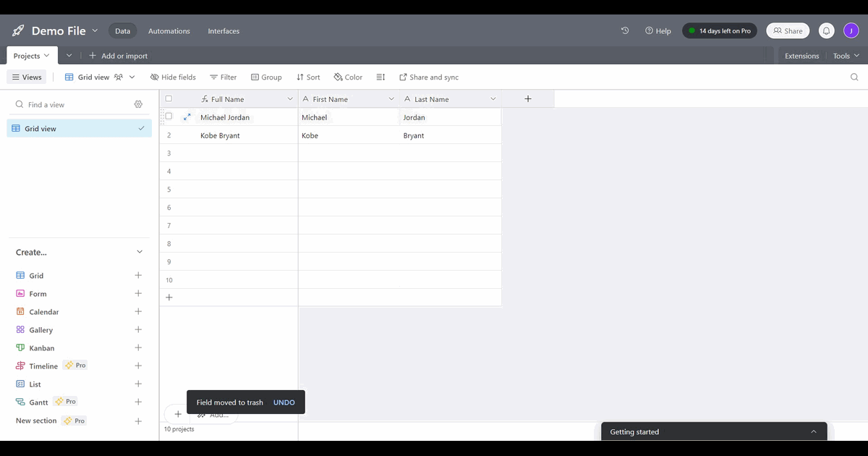Add a Form view with plus
The image size is (868, 456).
(x=138, y=293)
